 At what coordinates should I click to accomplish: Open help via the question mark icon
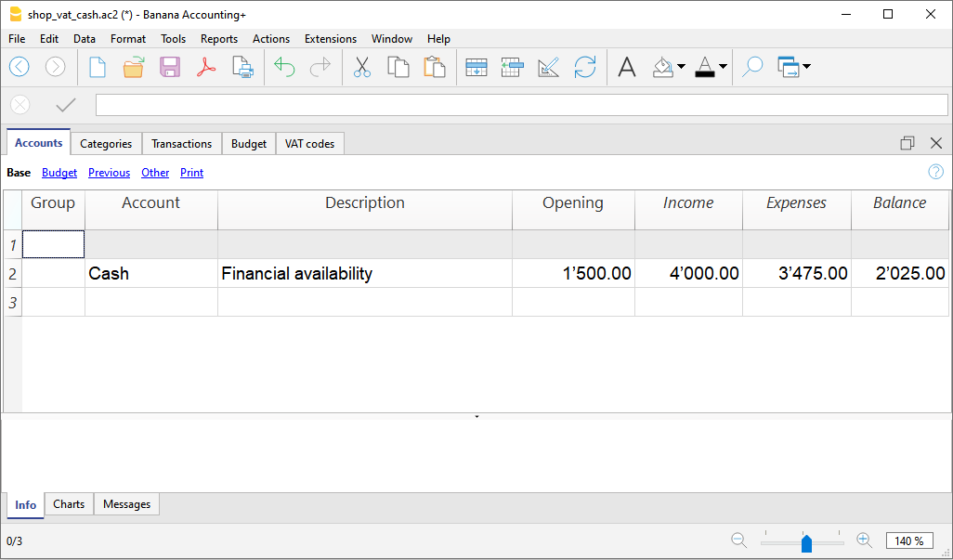coord(935,172)
